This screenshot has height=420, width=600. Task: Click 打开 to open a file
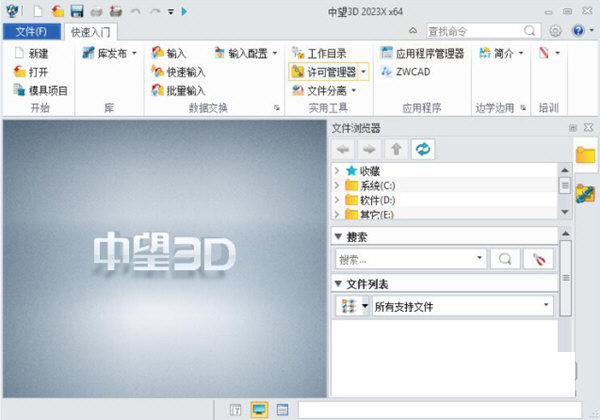click(x=31, y=72)
